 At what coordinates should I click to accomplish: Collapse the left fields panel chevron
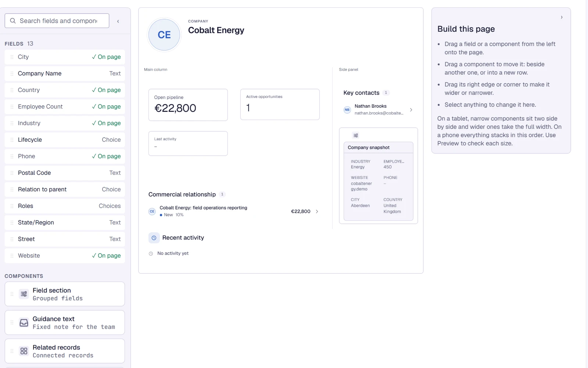118,21
